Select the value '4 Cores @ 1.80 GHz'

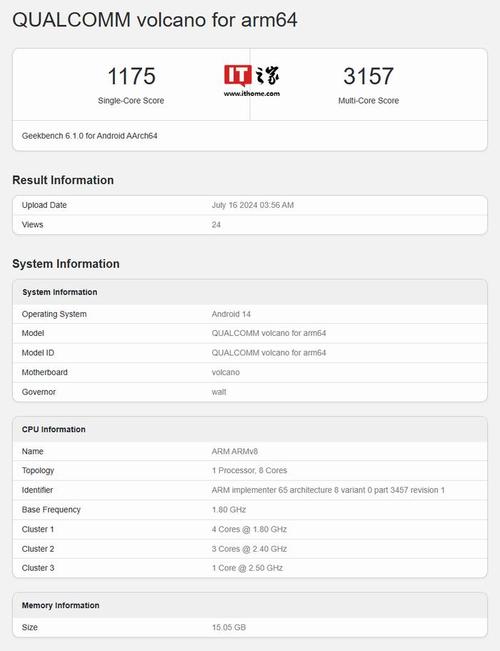(x=249, y=529)
